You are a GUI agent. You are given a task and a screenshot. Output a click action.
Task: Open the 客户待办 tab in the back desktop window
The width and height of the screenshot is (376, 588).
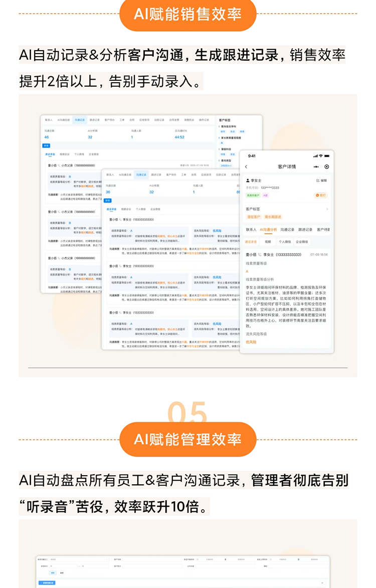pos(109,120)
